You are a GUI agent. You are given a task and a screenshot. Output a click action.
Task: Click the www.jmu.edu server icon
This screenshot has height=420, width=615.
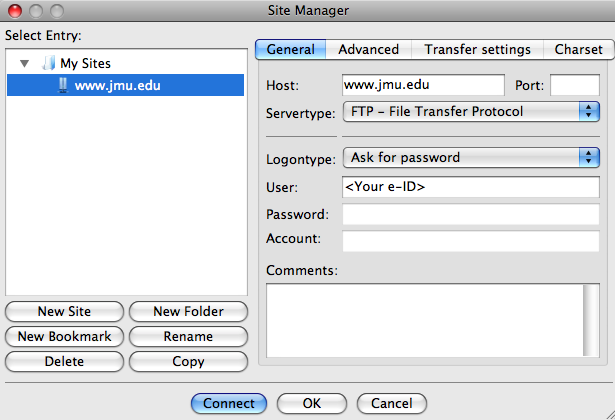coord(63,85)
